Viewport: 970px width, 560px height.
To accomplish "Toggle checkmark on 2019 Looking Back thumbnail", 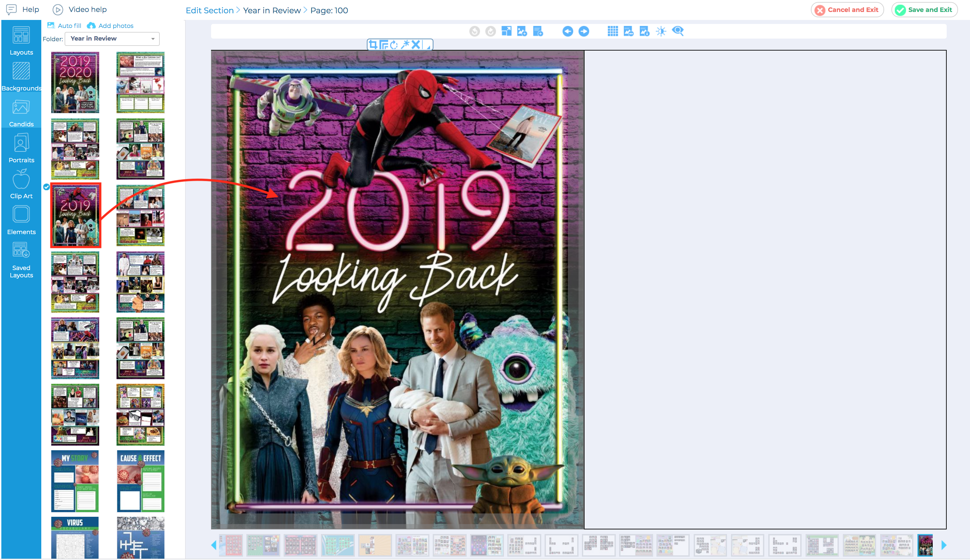I will coord(47,187).
